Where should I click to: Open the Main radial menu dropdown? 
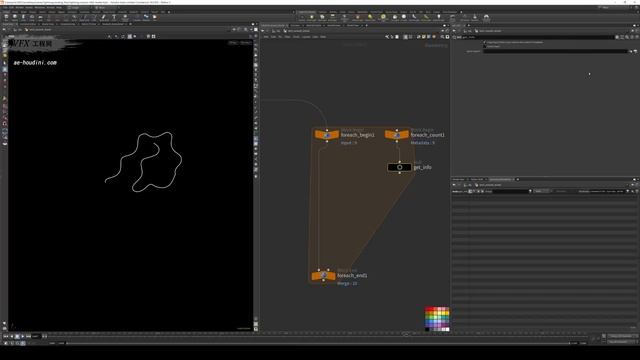(102, 7)
